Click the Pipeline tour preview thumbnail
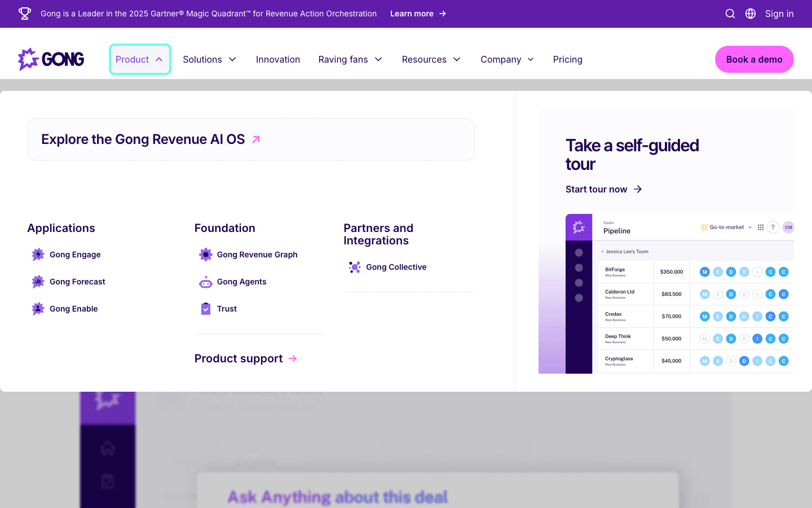Viewport: 812px width, 508px height. (679, 294)
